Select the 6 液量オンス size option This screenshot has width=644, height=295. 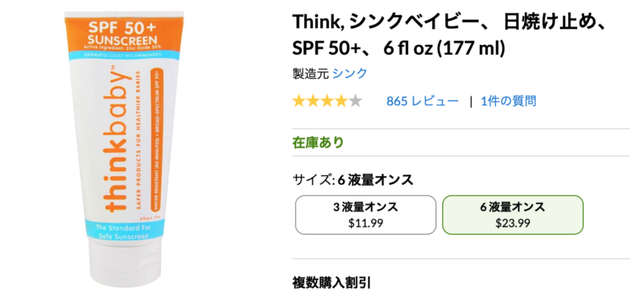pyautogui.click(x=513, y=215)
